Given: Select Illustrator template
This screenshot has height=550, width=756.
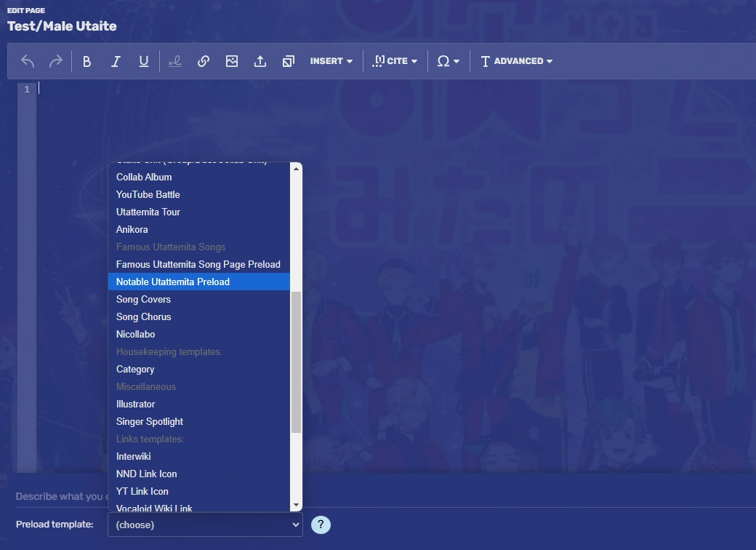Looking at the screenshot, I should point(199,404).
